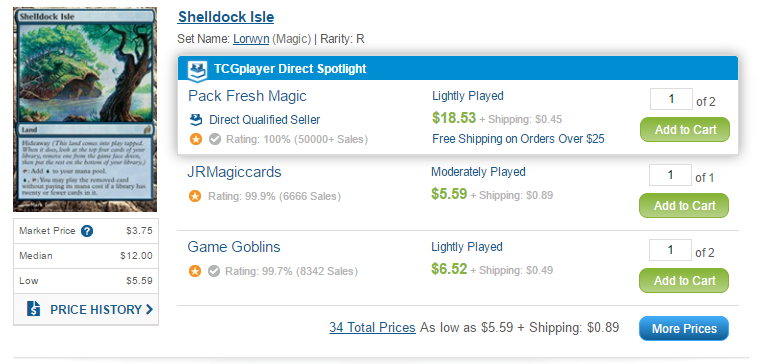767x364 pixels.
Task: Focus the quantity field for JRMagiccards
Action: tap(670, 175)
